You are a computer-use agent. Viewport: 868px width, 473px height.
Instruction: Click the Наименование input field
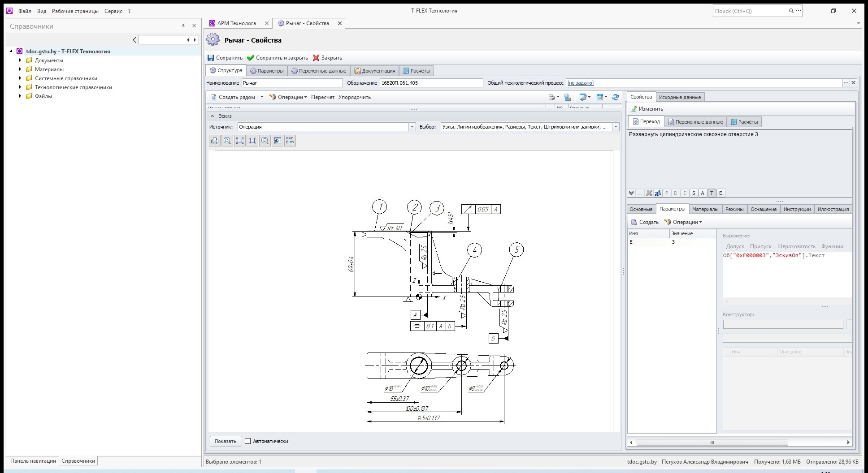tap(292, 83)
